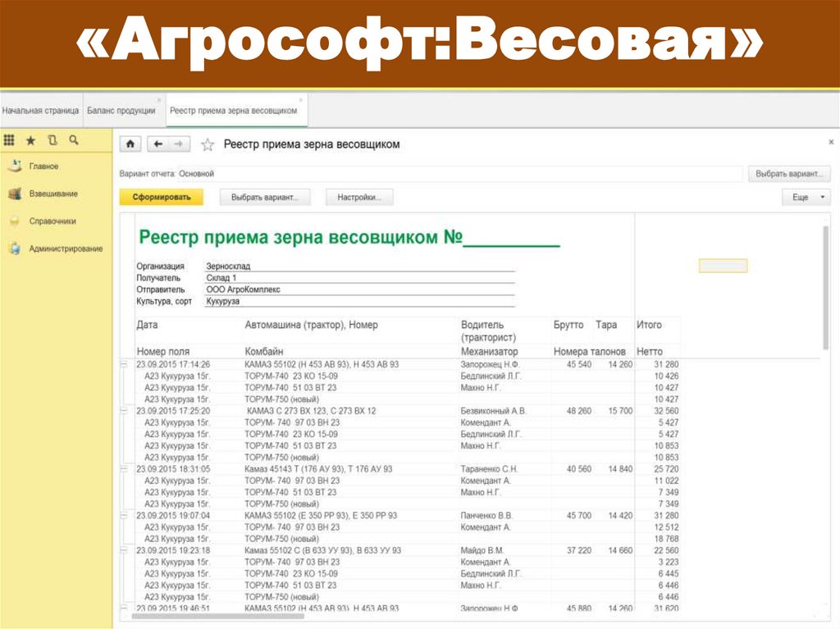Click the Сформировать button
Viewport: 840px width, 629px height.
click(x=162, y=197)
